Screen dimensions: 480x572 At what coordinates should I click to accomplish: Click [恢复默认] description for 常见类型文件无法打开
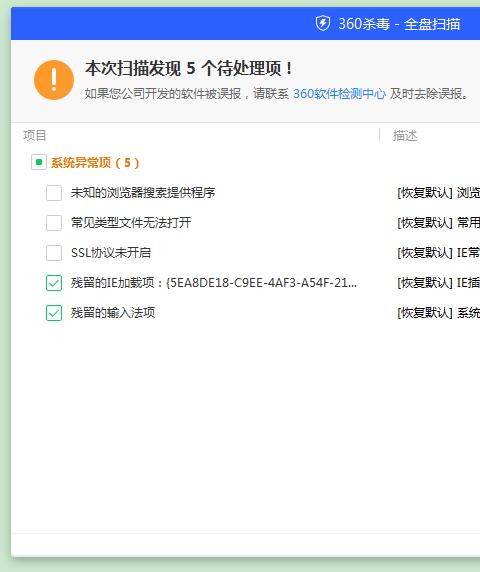(438, 223)
